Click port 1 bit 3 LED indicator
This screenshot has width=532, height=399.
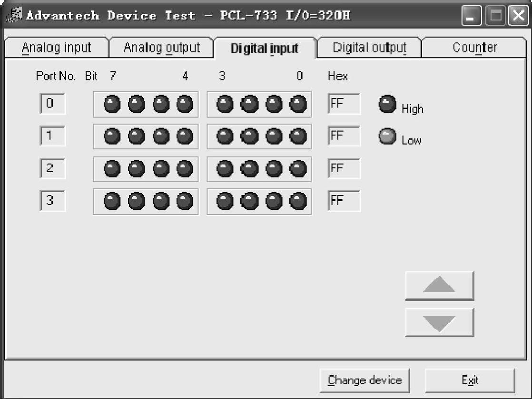[x=225, y=136]
